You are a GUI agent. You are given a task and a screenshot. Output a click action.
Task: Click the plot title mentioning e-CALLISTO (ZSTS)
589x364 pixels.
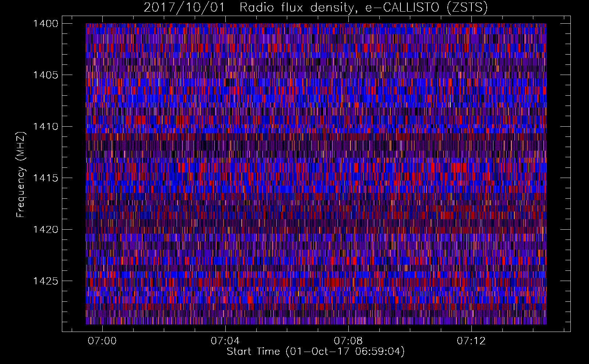click(316, 8)
